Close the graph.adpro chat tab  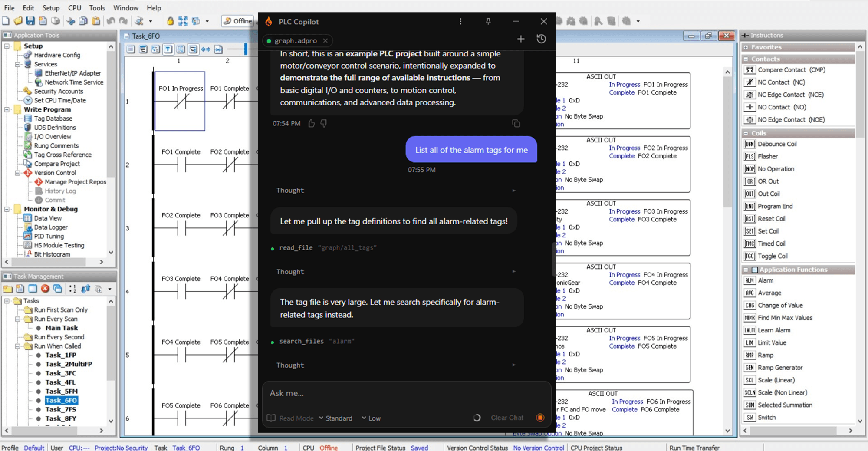325,41
